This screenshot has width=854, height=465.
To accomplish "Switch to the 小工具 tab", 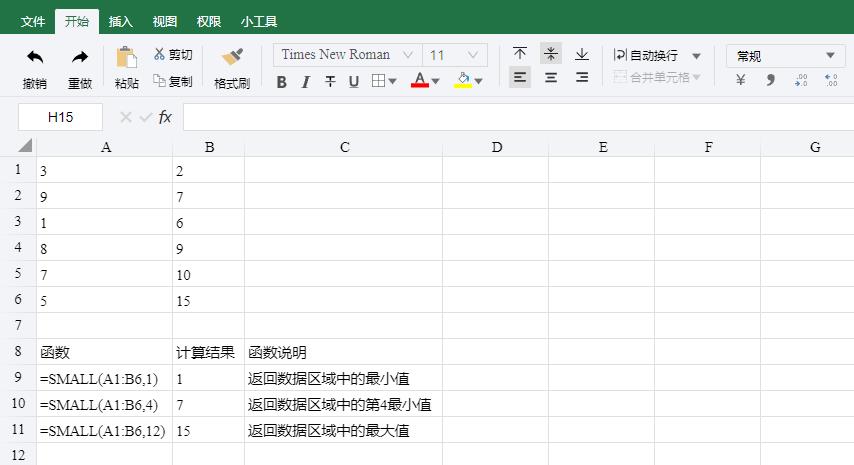I will pos(259,21).
